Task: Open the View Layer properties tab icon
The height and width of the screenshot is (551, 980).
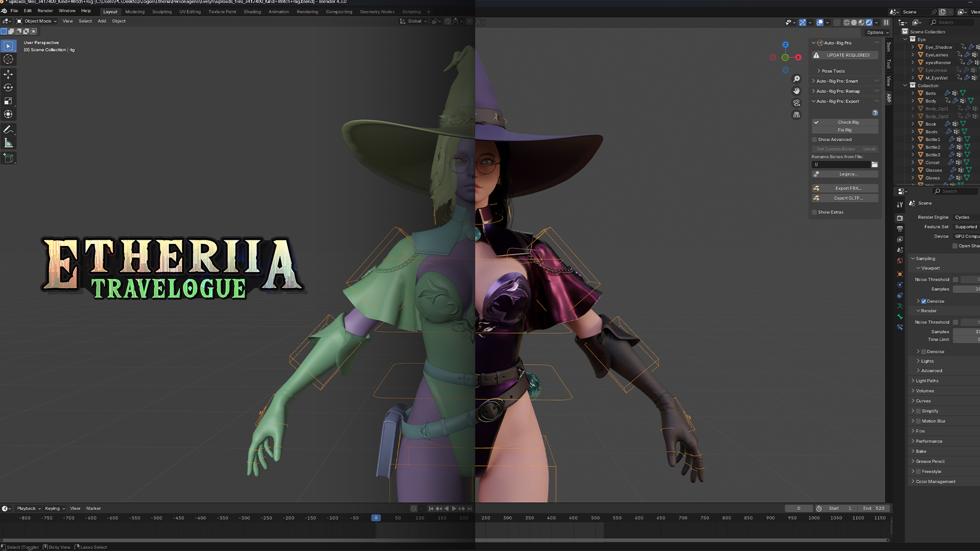Action: point(900,239)
